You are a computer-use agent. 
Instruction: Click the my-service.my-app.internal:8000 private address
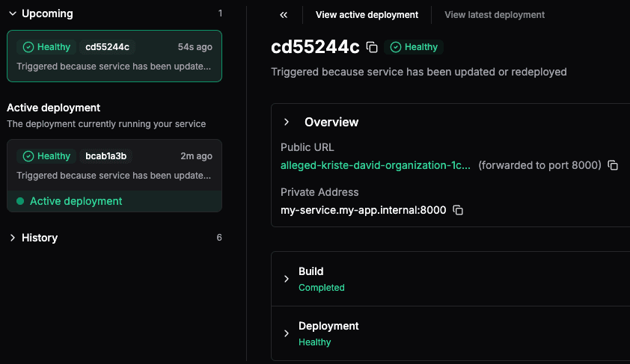[x=363, y=211]
